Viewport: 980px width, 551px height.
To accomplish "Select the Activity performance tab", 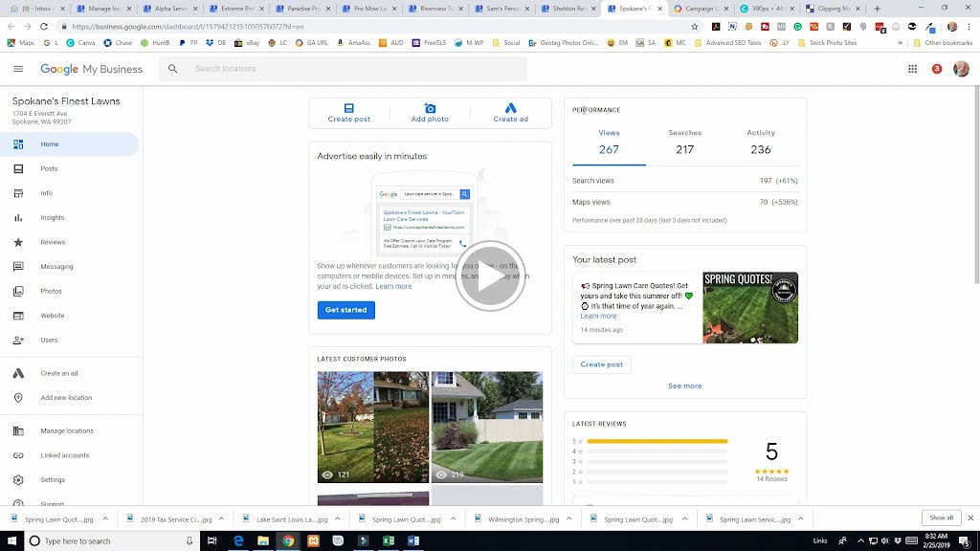I will (761, 143).
